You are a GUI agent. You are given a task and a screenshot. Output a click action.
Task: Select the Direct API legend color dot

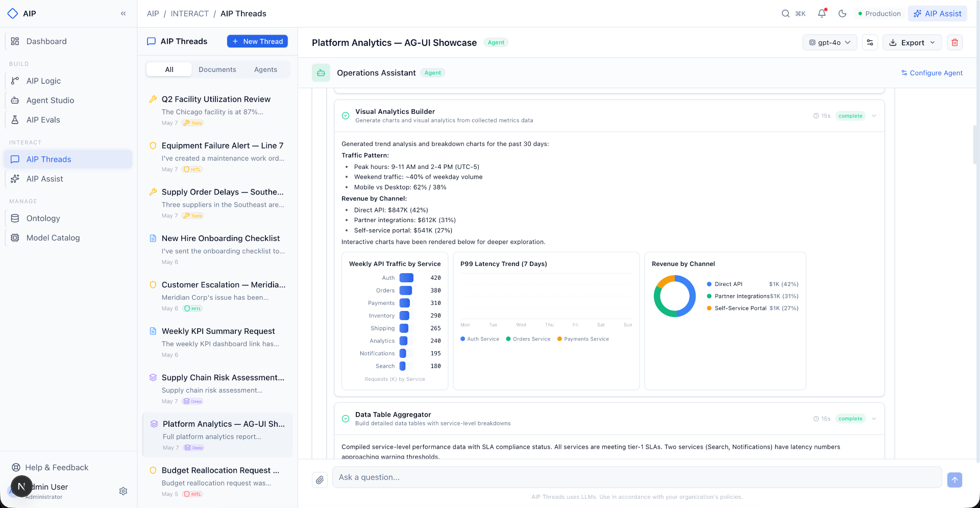click(x=709, y=284)
